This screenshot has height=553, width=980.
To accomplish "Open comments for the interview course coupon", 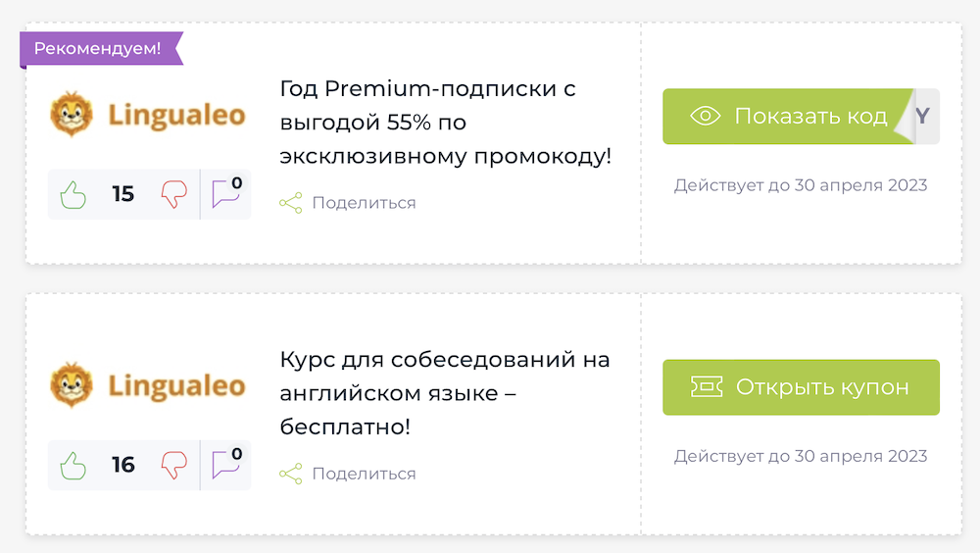I will coord(226,463).
